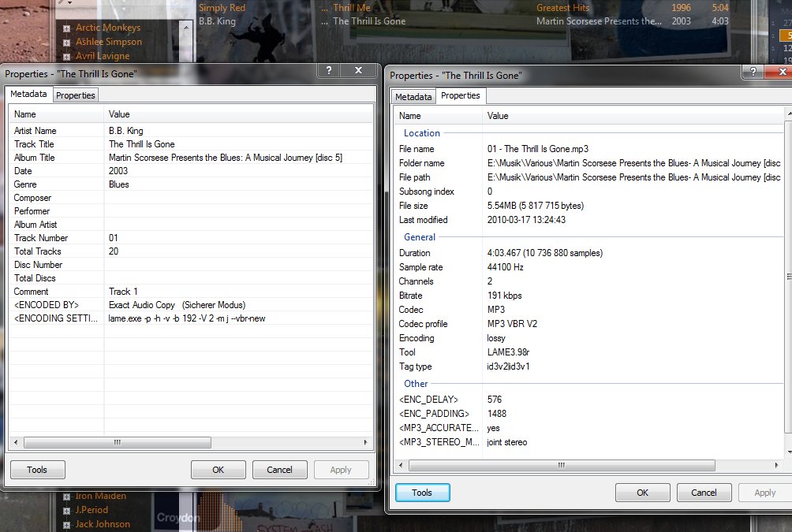Open Tools in right Properties dialog
792x532 pixels.
tap(422, 493)
